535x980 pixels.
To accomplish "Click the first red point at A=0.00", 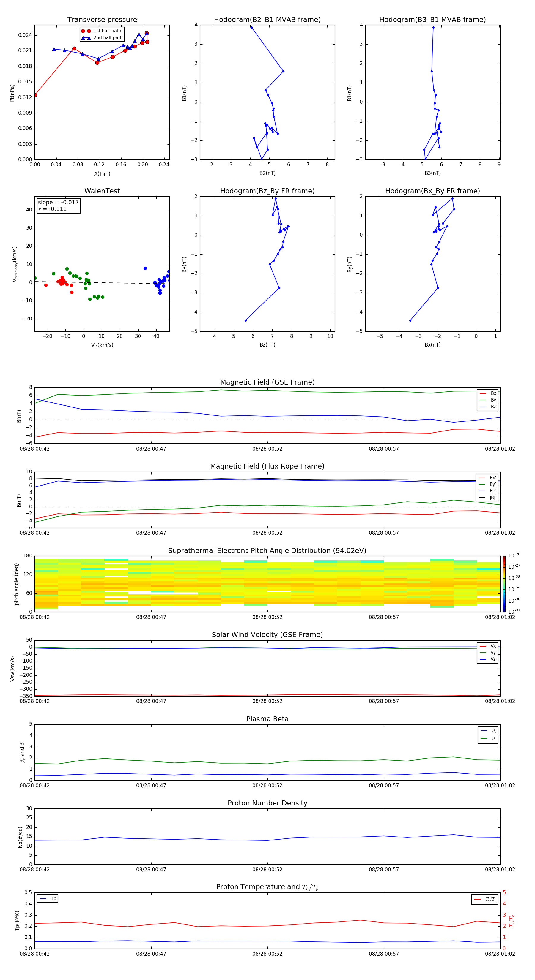I will [35, 95].
